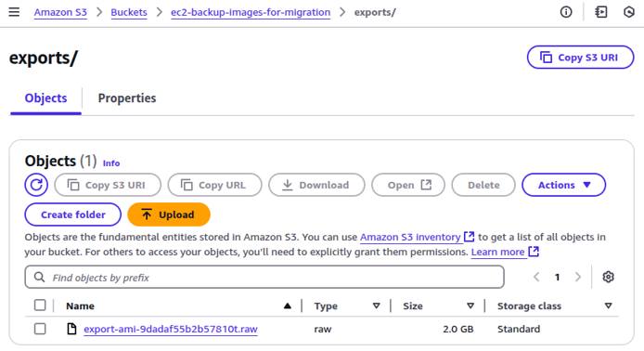Image resolution: width=644 pixels, height=351 pixels.
Task: Click the file icon beside export-ami raw object
Action: 71,329
